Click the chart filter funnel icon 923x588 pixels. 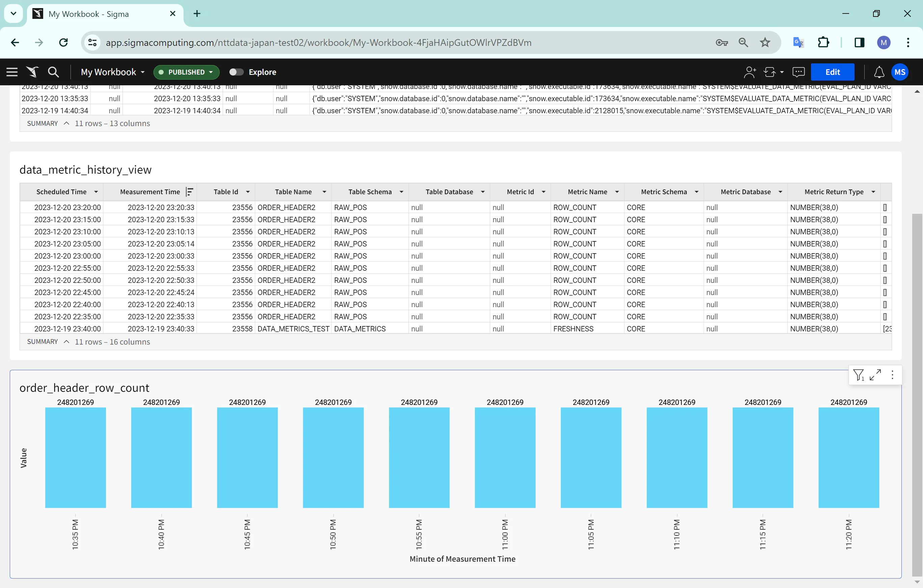859,375
